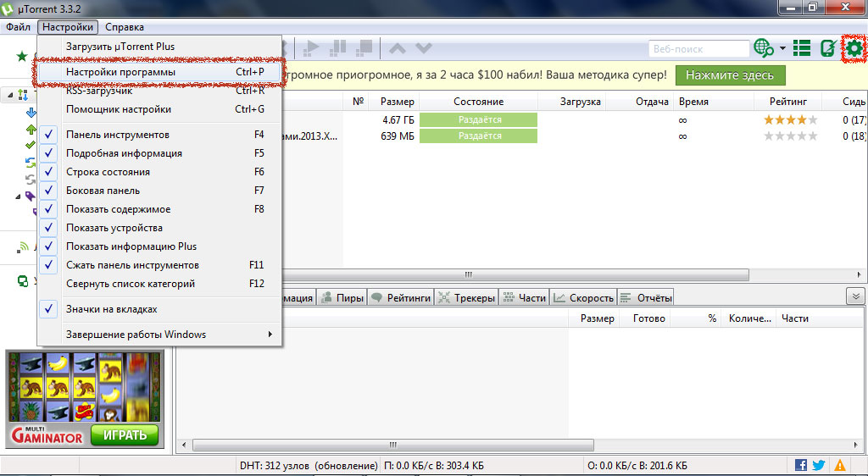Choose Помощник настройки menu entry
Image resolution: width=868 pixels, height=476 pixels.
[159, 109]
